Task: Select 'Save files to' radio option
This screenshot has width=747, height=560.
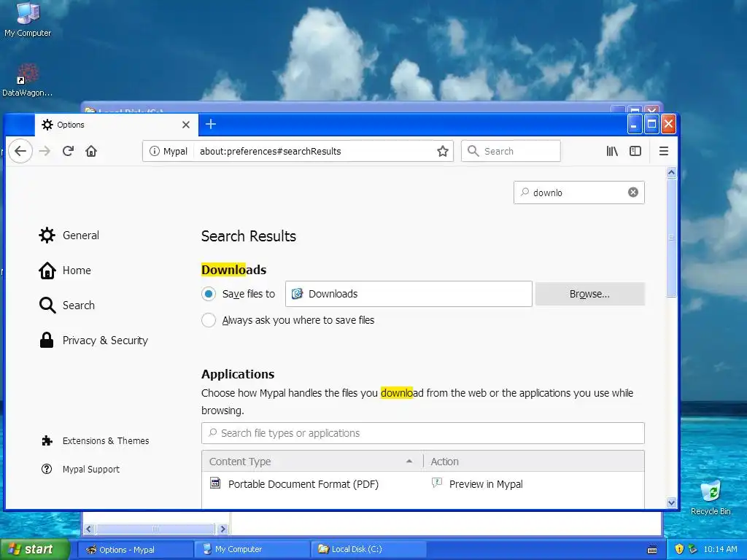Action: coord(209,294)
